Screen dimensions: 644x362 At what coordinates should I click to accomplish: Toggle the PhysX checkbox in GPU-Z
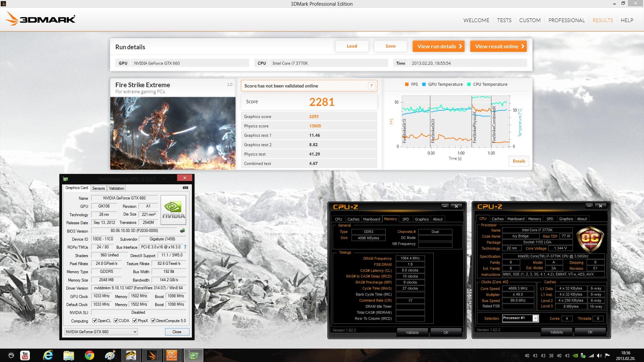(x=135, y=321)
